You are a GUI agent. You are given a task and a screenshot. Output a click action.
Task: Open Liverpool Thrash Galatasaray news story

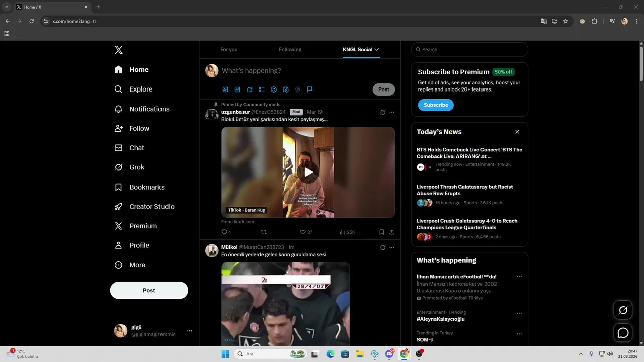pyautogui.click(x=469, y=195)
